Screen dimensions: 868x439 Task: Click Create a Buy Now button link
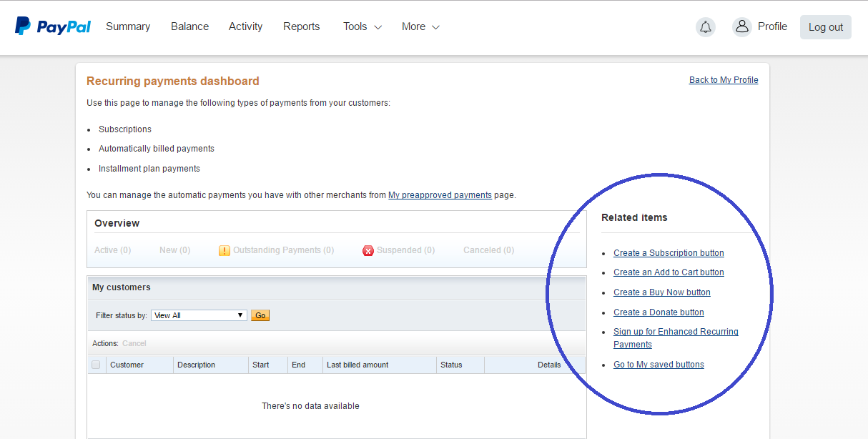click(x=662, y=292)
